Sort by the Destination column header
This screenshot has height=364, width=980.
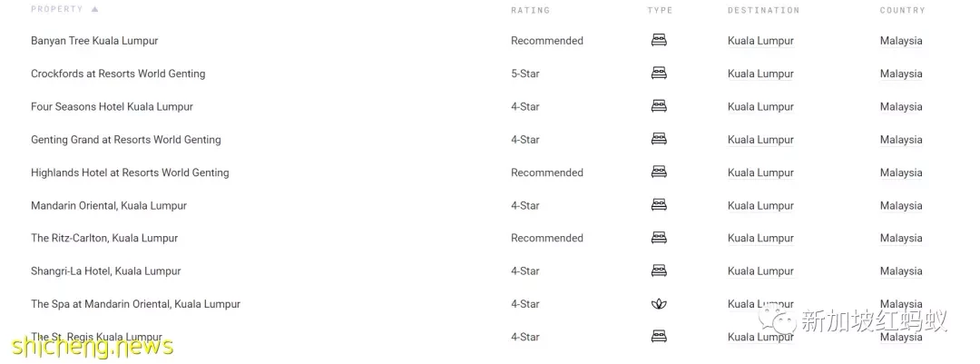(763, 10)
